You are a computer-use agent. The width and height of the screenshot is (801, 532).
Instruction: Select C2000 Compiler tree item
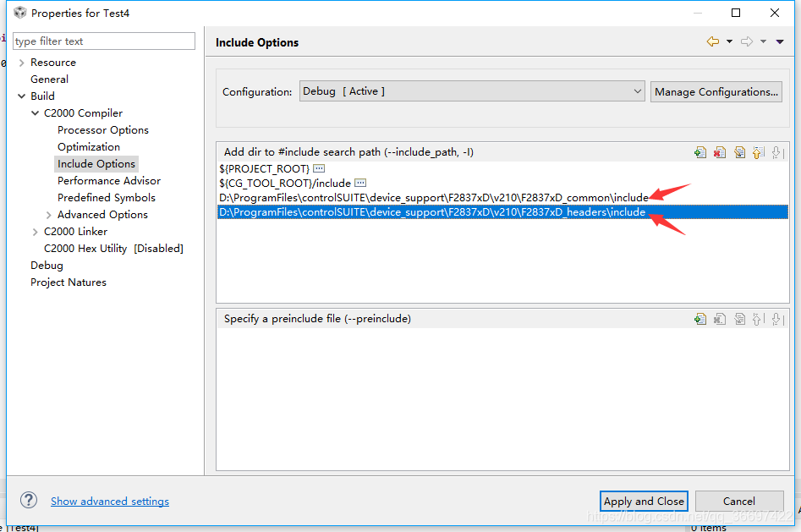point(83,113)
